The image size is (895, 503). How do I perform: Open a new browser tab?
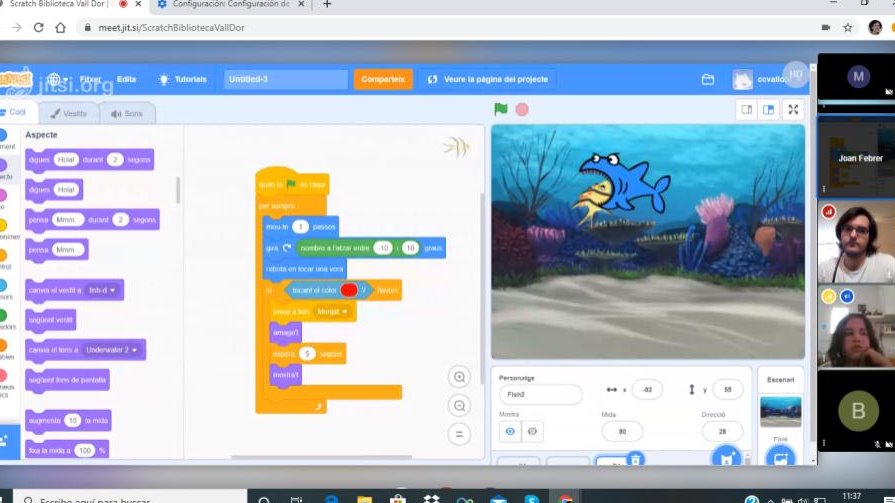(x=327, y=5)
